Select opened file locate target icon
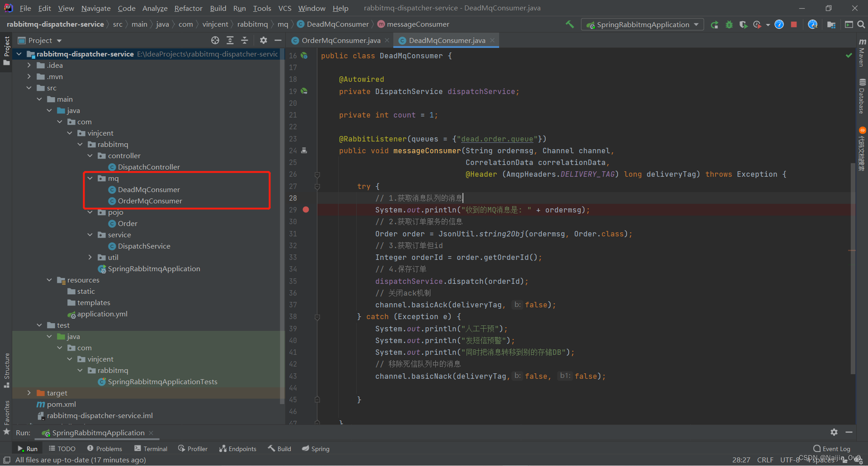This screenshot has width=868, height=466. 215,40
